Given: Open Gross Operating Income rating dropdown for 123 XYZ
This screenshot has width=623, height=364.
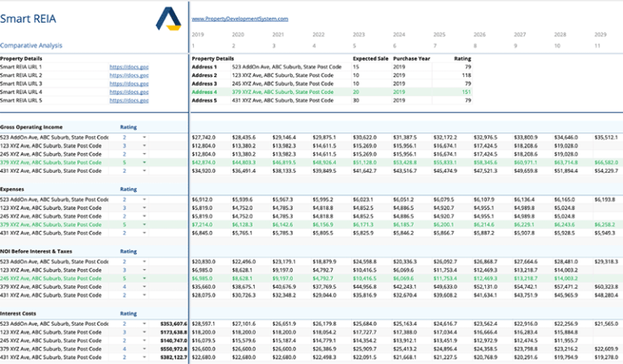Looking at the screenshot, I should point(144,146).
